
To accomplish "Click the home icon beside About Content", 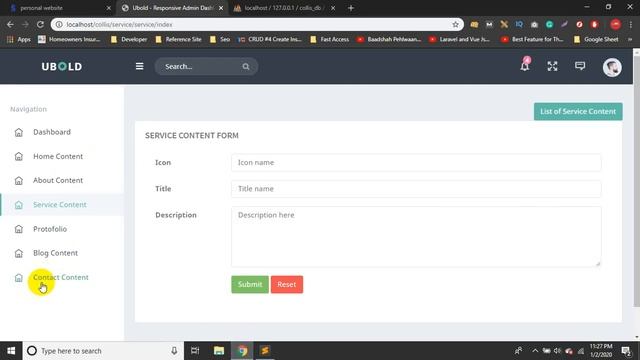I will click(19, 180).
